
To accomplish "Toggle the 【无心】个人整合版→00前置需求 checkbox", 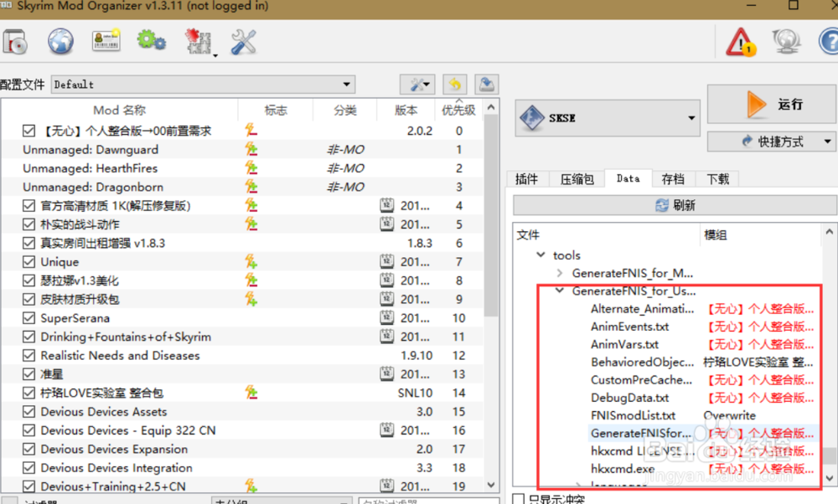I will tap(28, 131).
